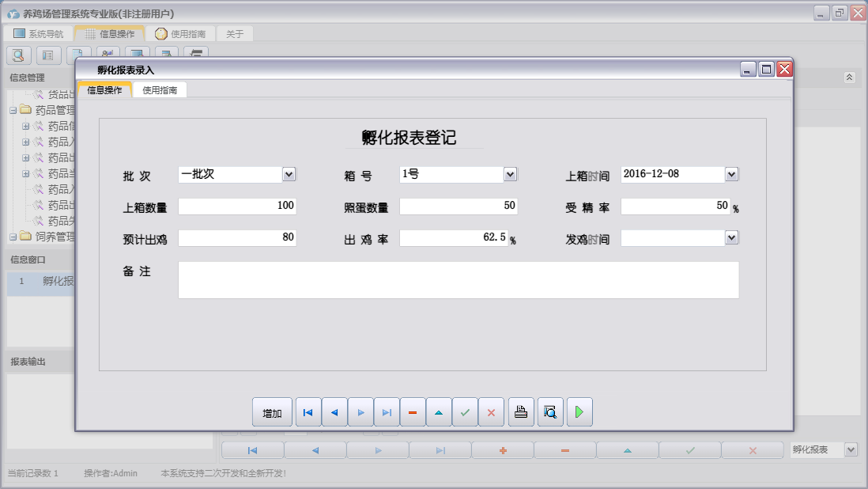
Task: Collapse the 药品管理 tree node
Action: pyautogui.click(x=13, y=110)
